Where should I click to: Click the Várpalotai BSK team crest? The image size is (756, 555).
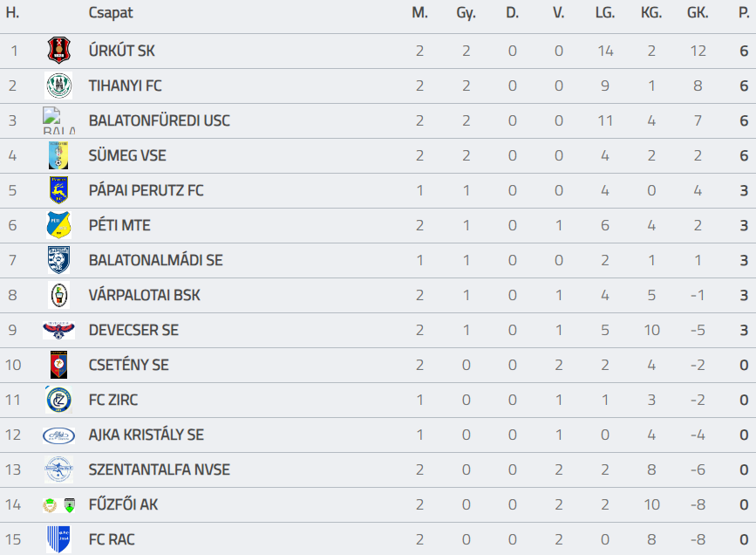click(x=58, y=295)
